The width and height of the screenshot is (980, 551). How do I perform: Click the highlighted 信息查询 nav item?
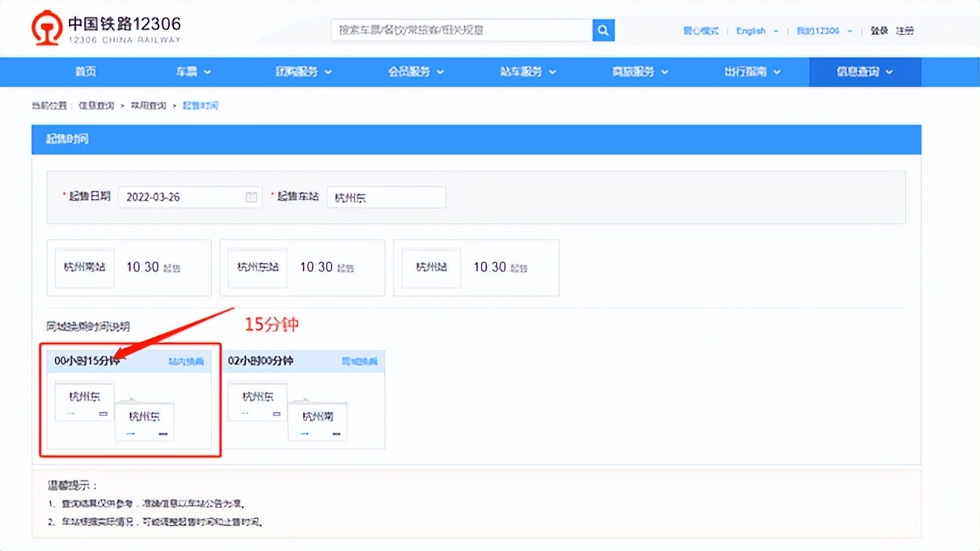pos(864,71)
